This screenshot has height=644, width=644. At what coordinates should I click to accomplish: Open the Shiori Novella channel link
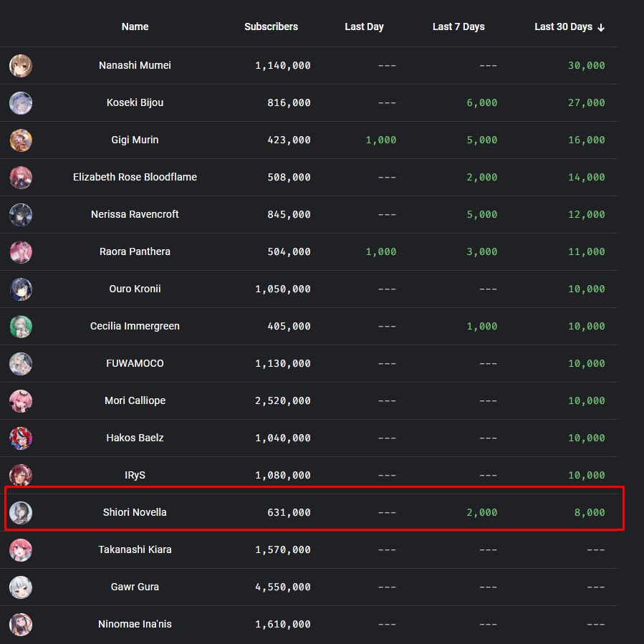pyautogui.click(x=135, y=512)
